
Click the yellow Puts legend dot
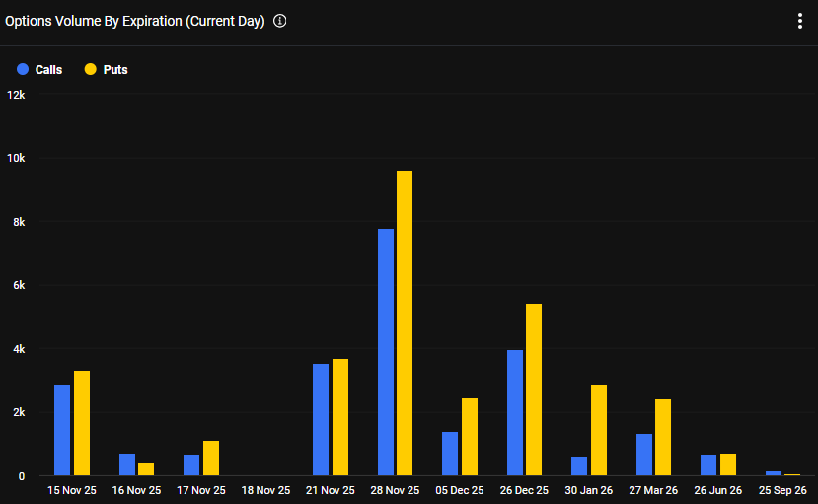[91, 70]
